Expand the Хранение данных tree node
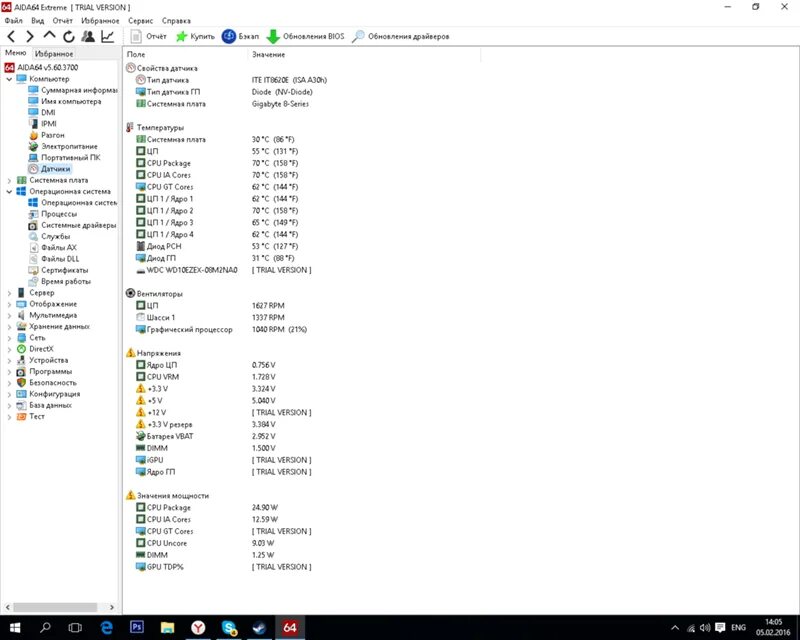The image size is (800, 640). pos(9,327)
